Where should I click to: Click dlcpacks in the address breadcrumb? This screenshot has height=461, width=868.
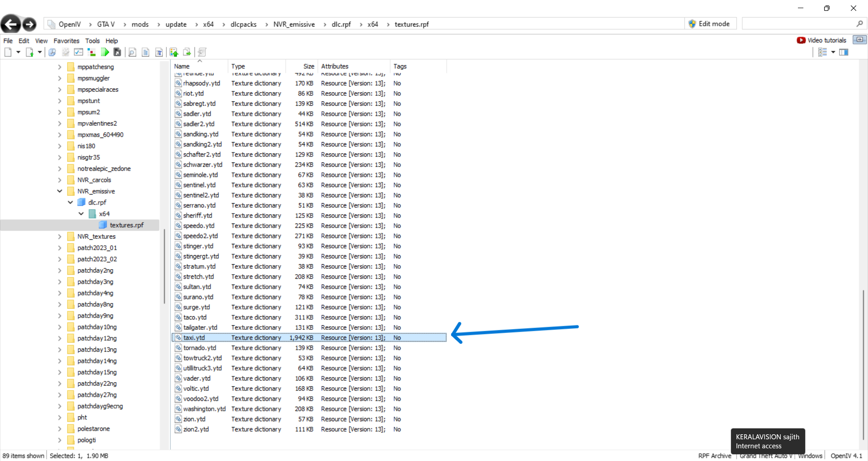[244, 24]
